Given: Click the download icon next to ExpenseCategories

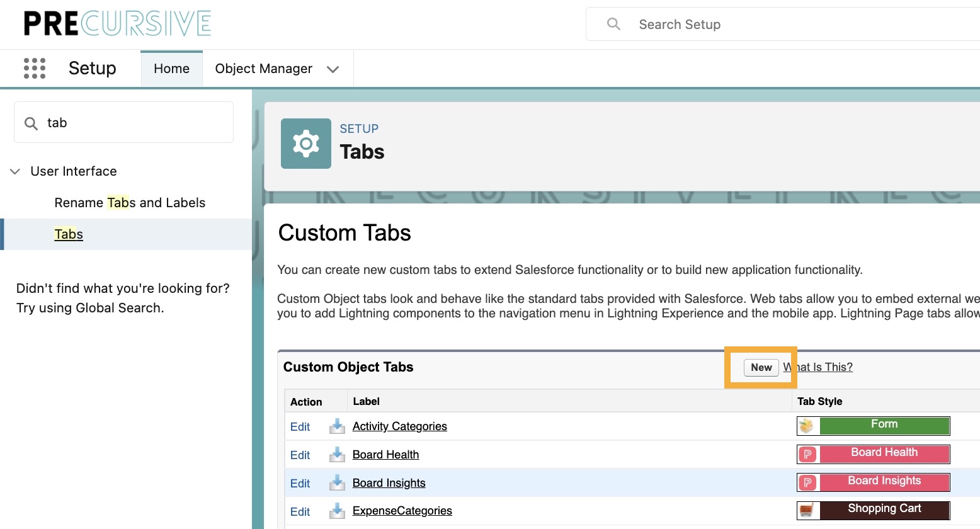Looking at the screenshot, I should (x=337, y=511).
